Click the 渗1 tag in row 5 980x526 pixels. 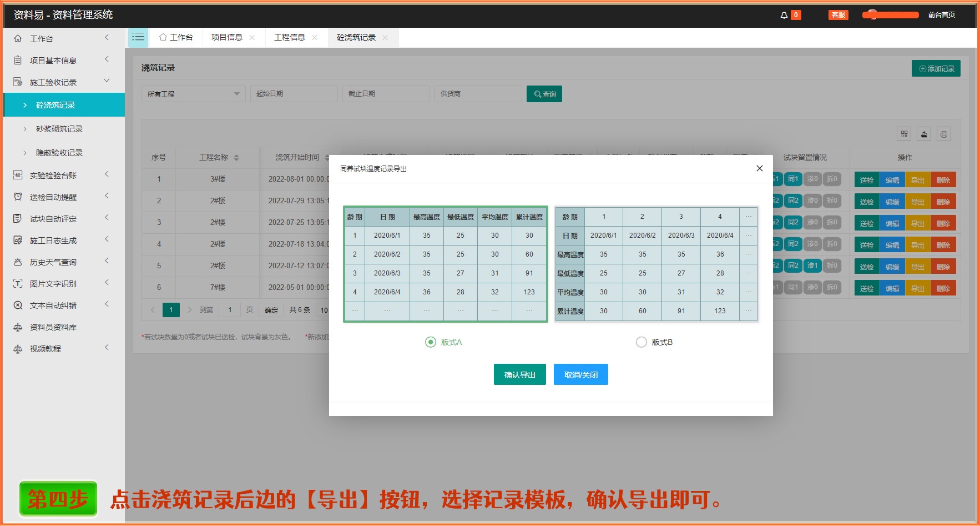coord(812,265)
